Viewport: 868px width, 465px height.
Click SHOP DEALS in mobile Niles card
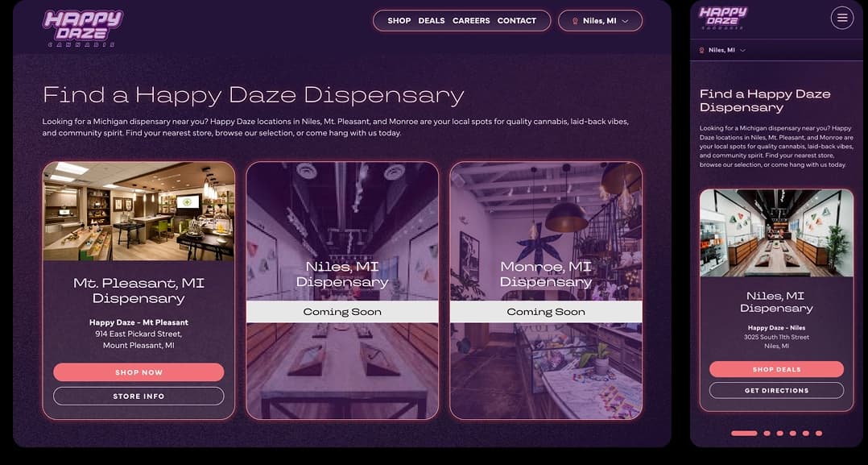777,369
